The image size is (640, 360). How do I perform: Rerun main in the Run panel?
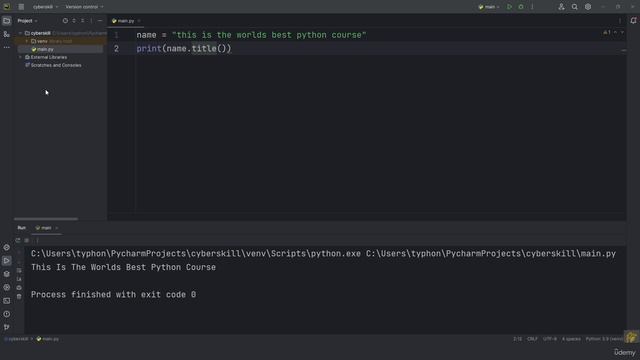(x=18, y=240)
